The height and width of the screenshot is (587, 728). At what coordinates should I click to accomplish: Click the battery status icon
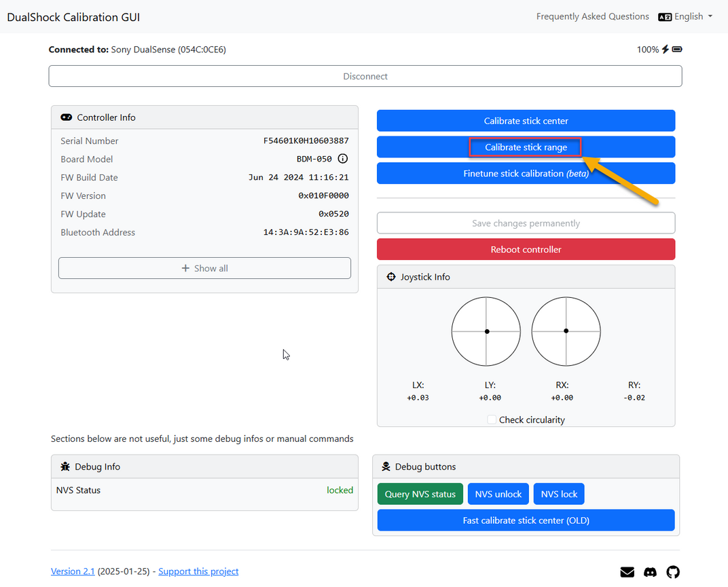pos(677,49)
